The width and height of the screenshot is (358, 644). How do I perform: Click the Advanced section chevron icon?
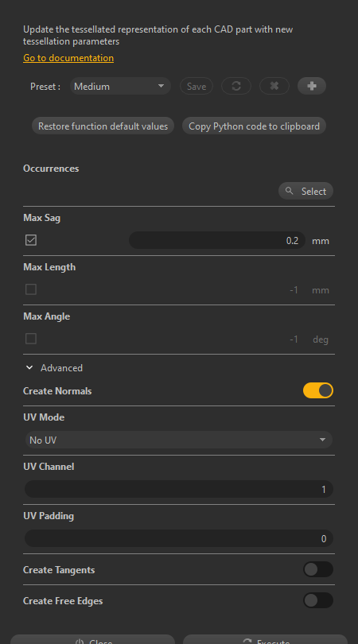tap(29, 367)
